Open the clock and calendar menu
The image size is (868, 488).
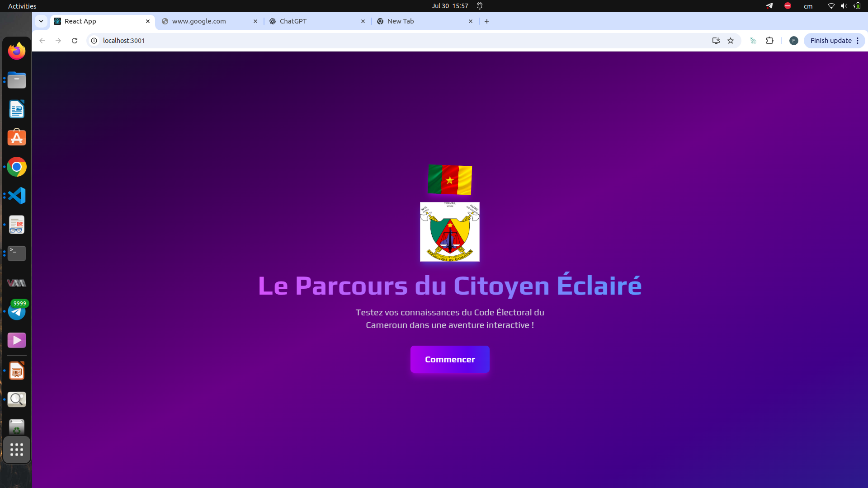[450, 6]
